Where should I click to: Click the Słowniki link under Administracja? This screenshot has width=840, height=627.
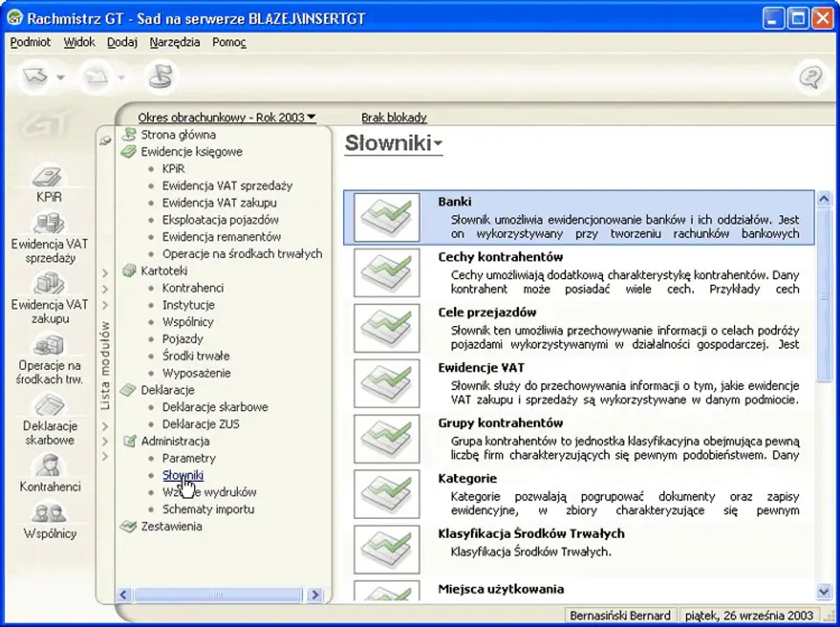point(183,475)
